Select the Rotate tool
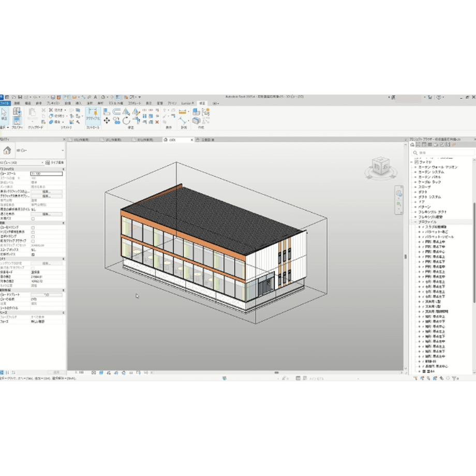Image resolution: width=476 pixels, height=476 pixels. tap(126, 121)
